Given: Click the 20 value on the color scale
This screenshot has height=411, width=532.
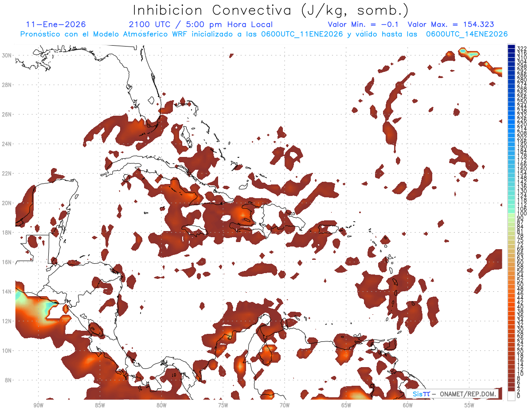Looking at the screenshot, I should [x=521, y=351].
